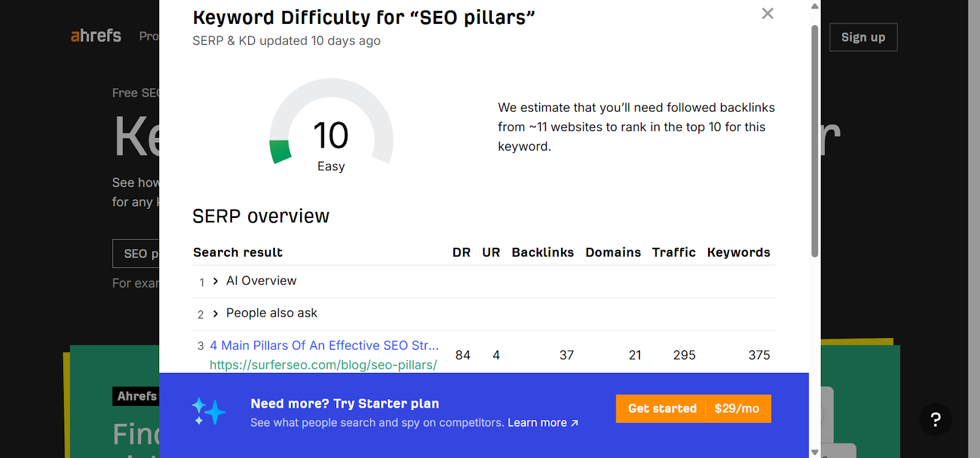Click the ahrefs logo

click(x=95, y=36)
